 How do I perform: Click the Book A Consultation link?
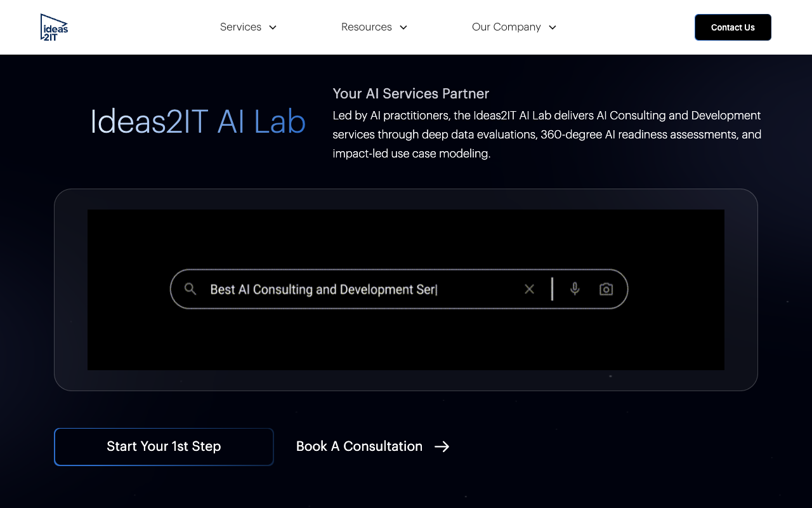[359, 446]
